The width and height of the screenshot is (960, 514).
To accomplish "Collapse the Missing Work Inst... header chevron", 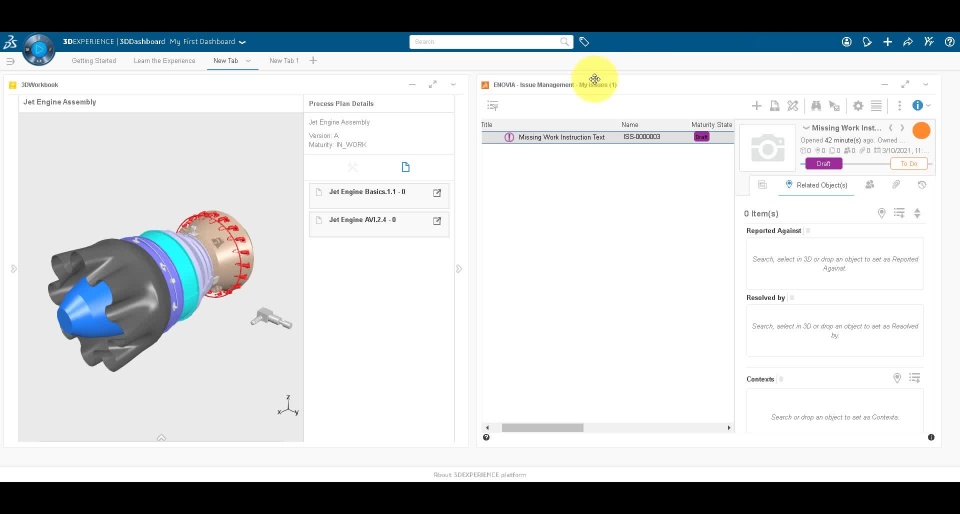I will [806, 128].
